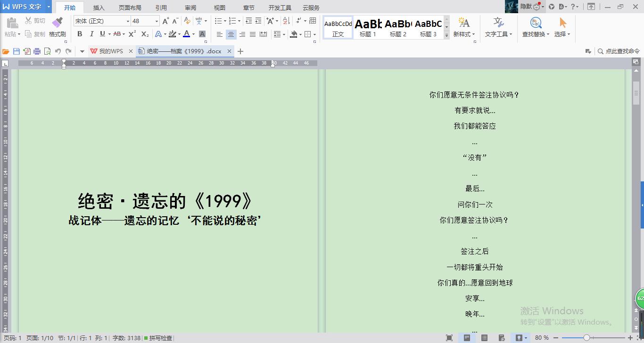The width and height of the screenshot is (644, 343).
Task: Click the zoom slider handle
Action: click(586, 338)
